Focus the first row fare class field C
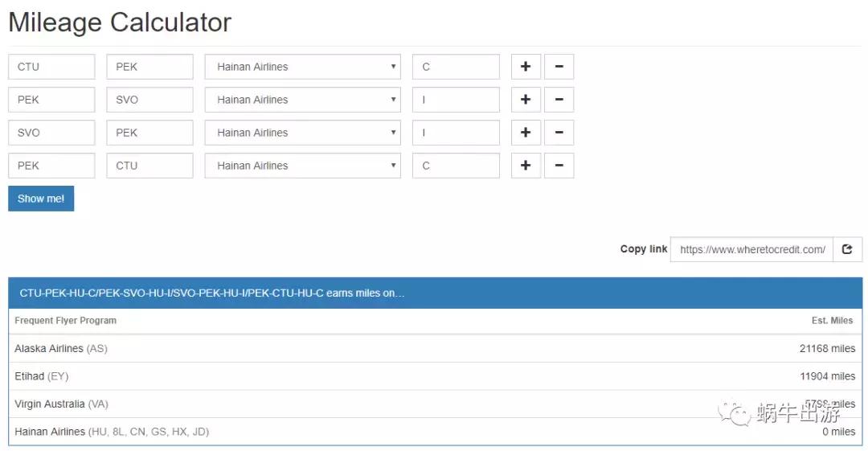868x451 pixels. pos(457,67)
